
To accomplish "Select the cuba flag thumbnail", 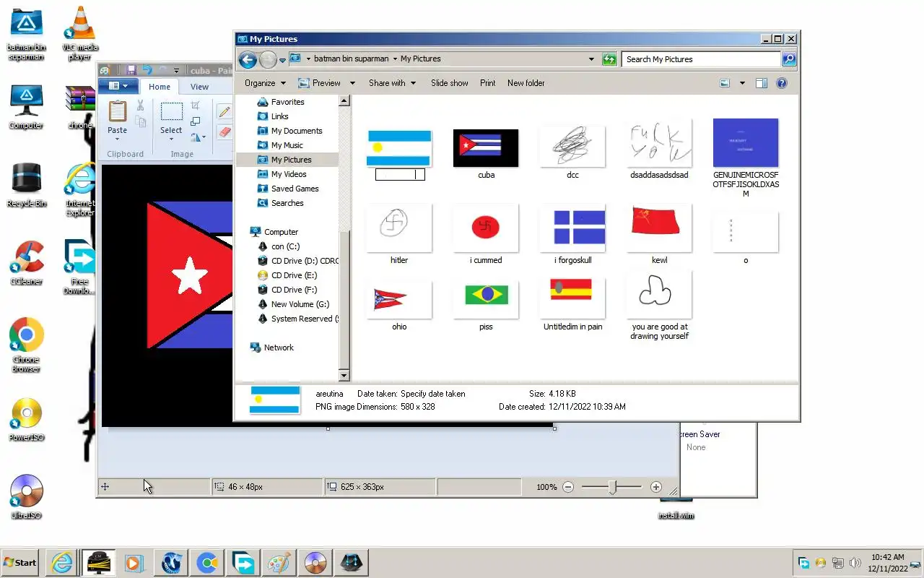I will pyautogui.click(x=486, y=148).
